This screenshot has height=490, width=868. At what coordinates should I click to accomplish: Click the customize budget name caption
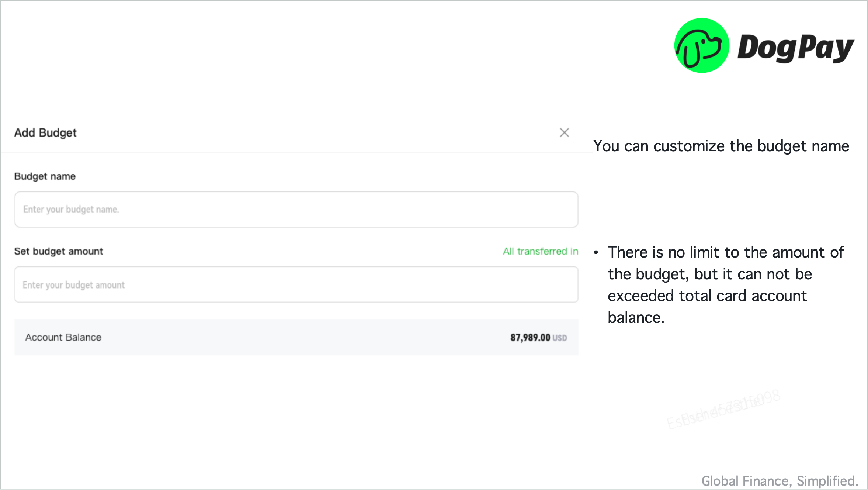tap(721, 146)
